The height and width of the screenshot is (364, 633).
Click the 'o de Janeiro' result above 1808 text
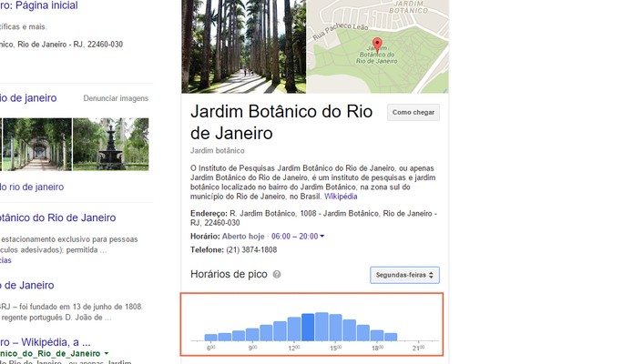pos(27,286)
